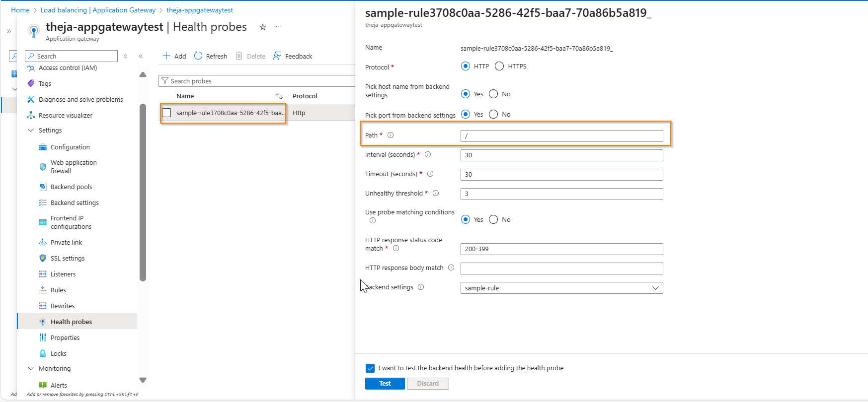Open theja-appgatewaytest breadcrumb link

pyautogui.click(x=200, y=10)
